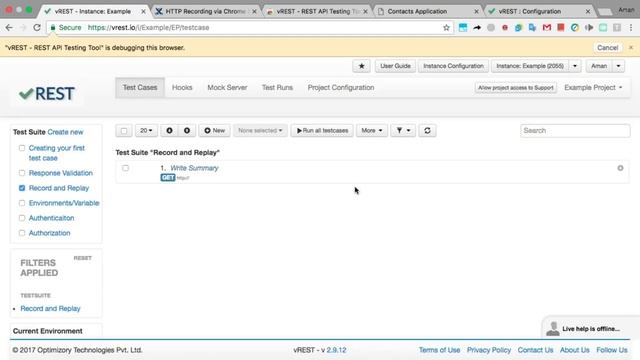The width and height of the screenshot is (640, 360).
Task: Click the live help person icon
Action: tap(553, 329)
